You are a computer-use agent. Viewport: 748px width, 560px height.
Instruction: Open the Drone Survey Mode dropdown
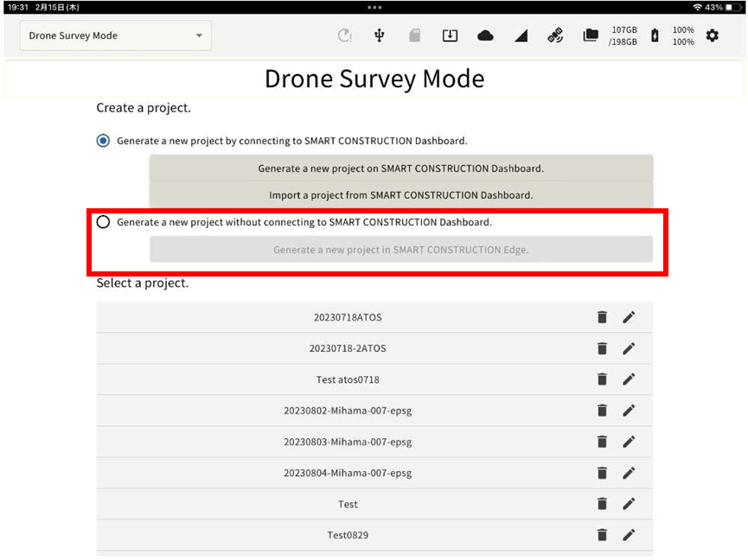point(116,35)
